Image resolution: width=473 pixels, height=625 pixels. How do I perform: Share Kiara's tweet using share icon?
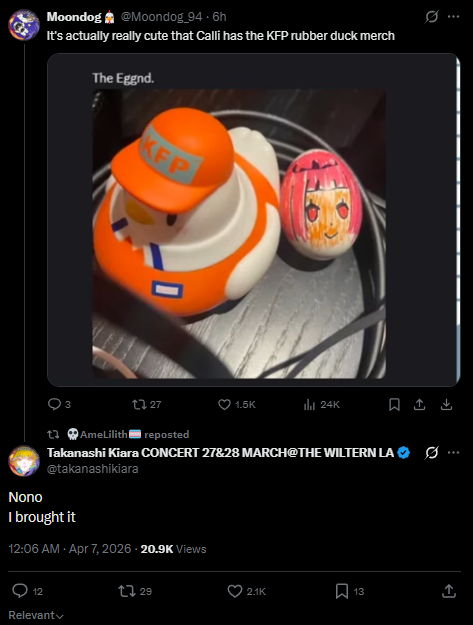[x=449, y=591]
